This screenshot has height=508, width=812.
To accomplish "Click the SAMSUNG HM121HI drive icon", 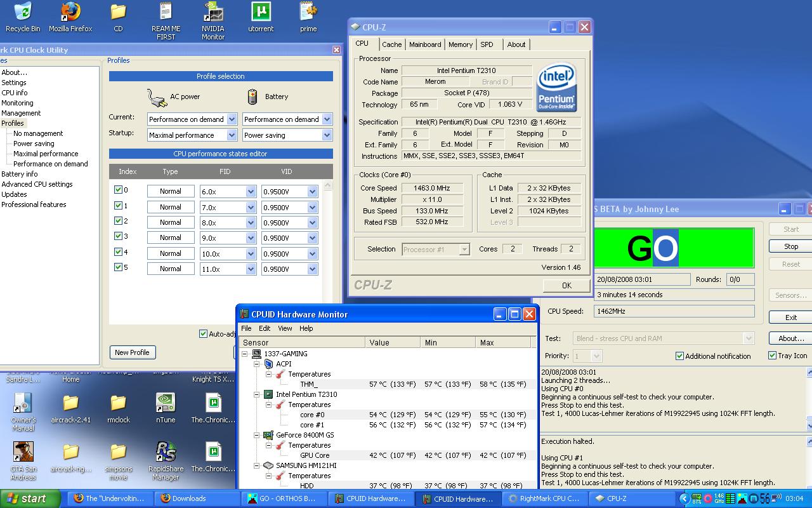I will click(x=268, y=465).
